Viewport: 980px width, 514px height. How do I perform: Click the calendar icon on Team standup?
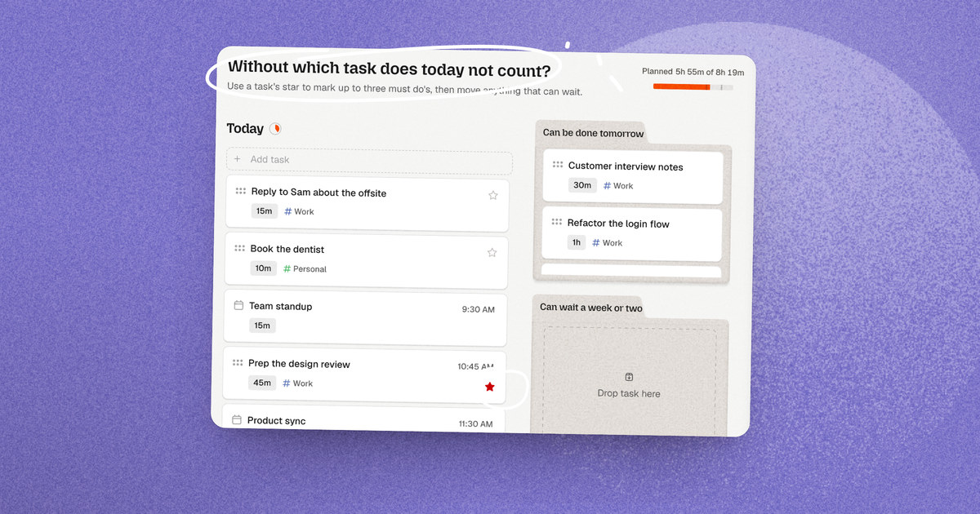[x=238, y=305]
